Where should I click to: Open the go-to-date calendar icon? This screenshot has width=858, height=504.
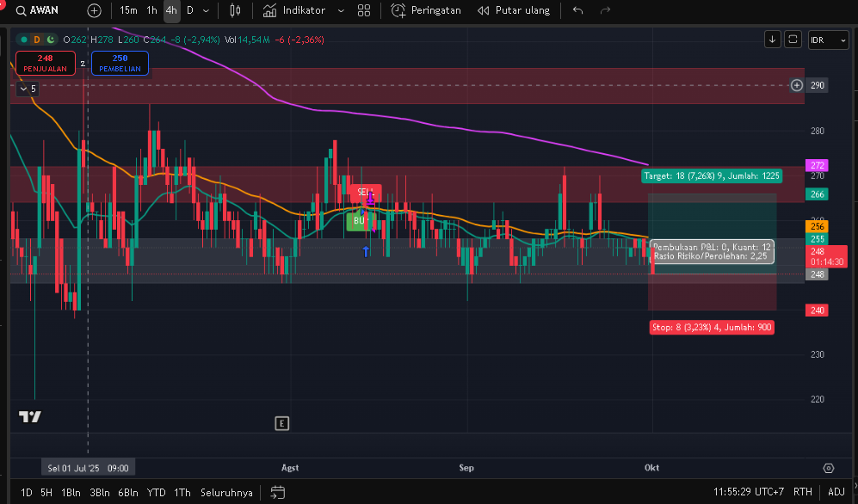278,493
